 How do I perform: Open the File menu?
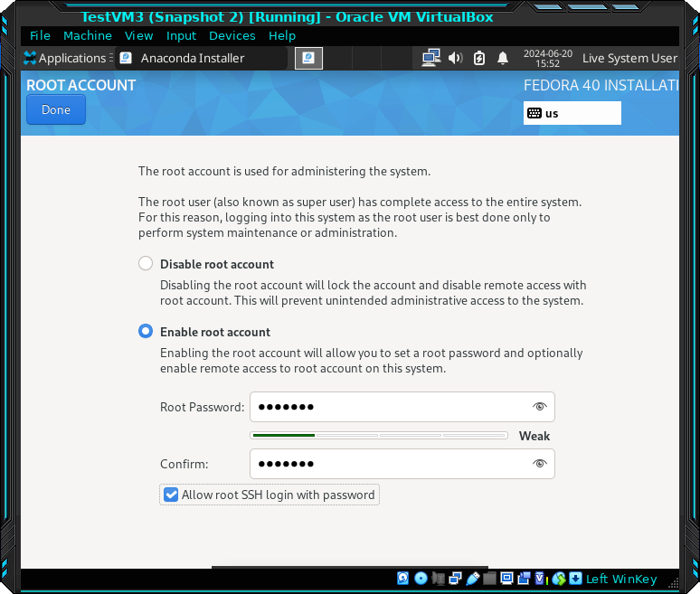pos(40,35)
